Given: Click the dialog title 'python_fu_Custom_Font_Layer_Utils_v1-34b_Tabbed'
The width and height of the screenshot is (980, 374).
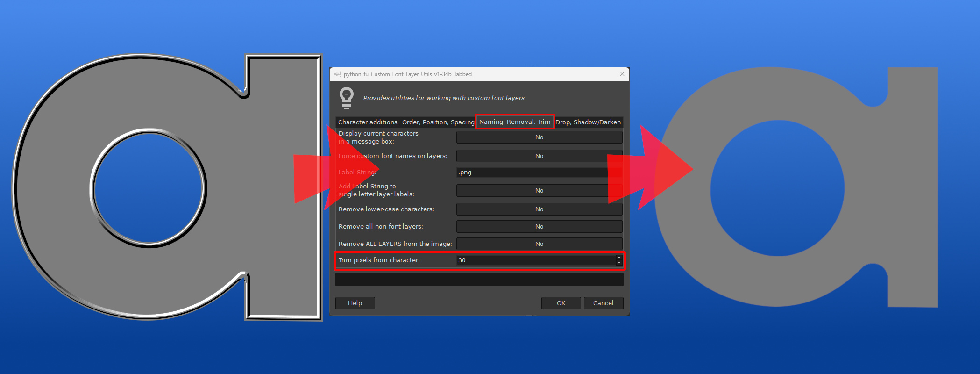Looking at the screenshot, I should [x=408, y=74].
